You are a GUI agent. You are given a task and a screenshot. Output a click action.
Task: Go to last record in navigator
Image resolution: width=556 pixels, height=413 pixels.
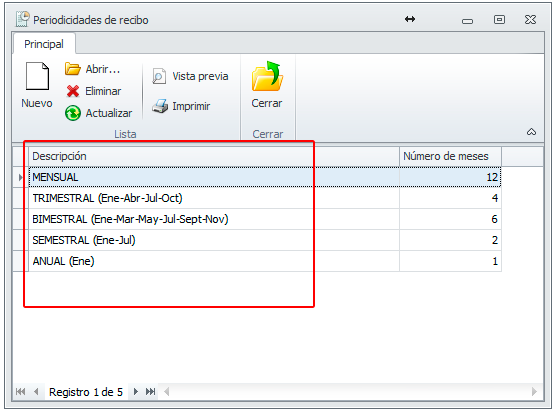click(151, 392)
